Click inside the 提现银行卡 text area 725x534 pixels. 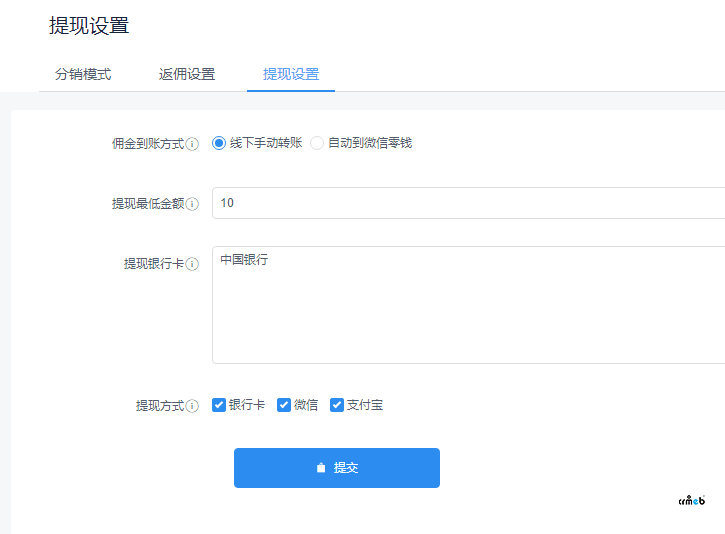point(468,305)
